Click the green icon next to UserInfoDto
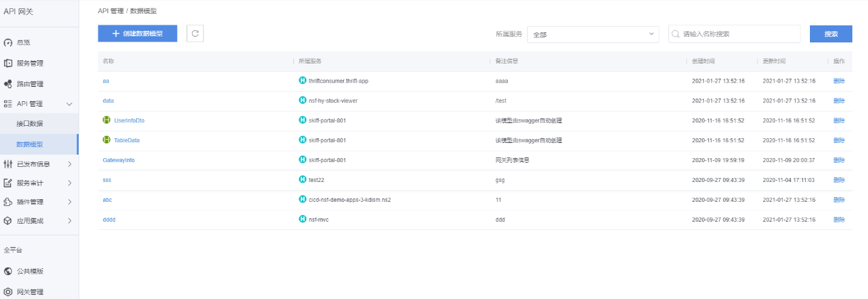 [107, 120]
